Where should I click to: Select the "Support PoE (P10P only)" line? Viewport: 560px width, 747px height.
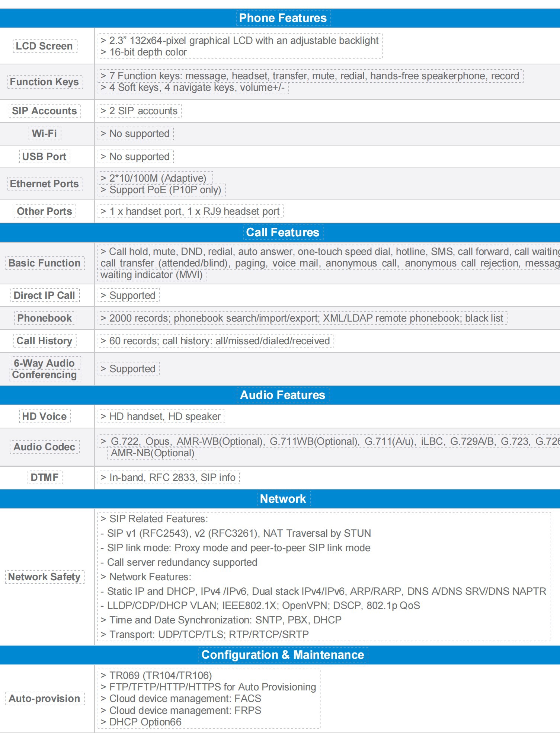click(161, 190)
